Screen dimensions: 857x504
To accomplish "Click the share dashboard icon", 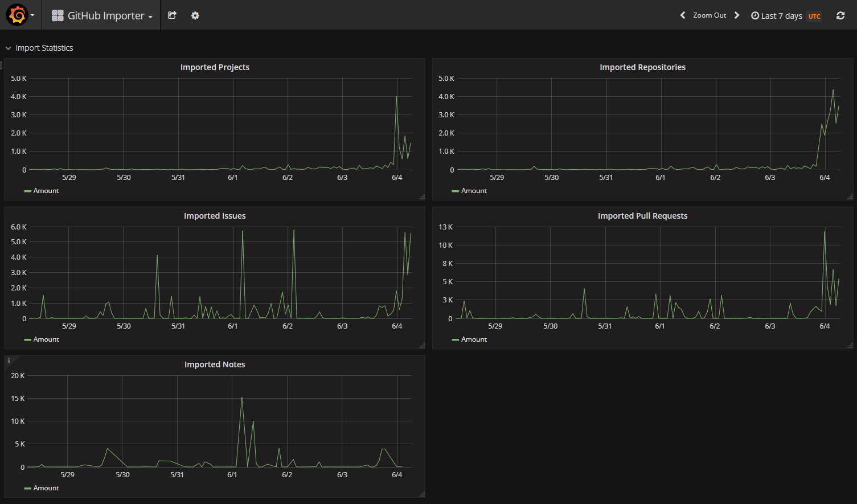I will [172, 15].
